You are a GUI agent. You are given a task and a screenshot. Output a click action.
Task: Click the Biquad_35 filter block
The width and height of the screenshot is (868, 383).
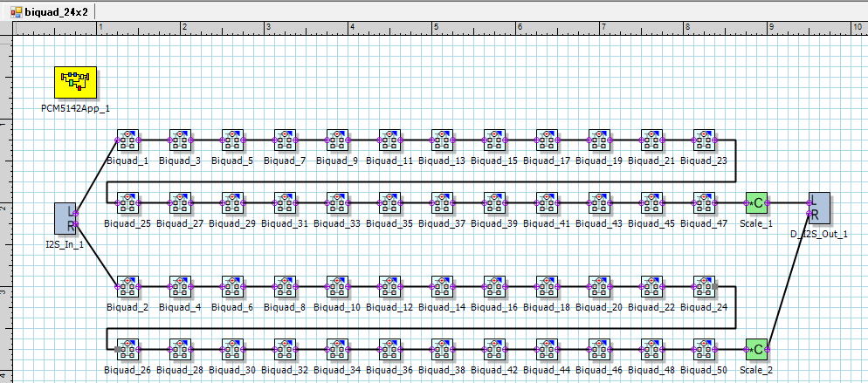389,202
